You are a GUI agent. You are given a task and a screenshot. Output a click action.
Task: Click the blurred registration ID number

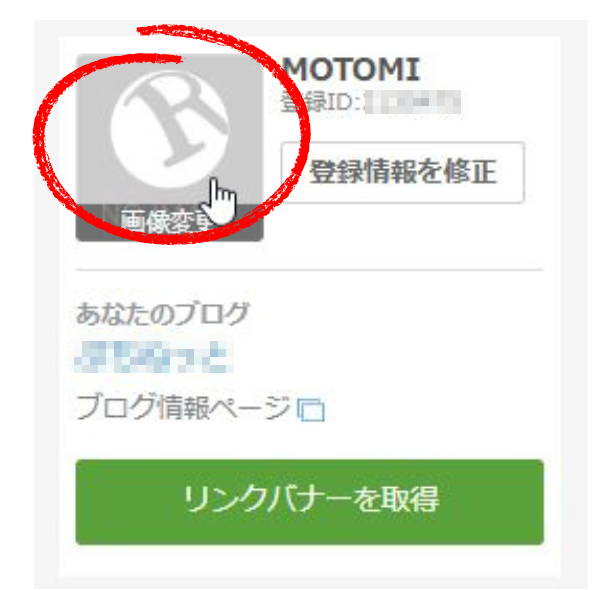coord(412,102)
